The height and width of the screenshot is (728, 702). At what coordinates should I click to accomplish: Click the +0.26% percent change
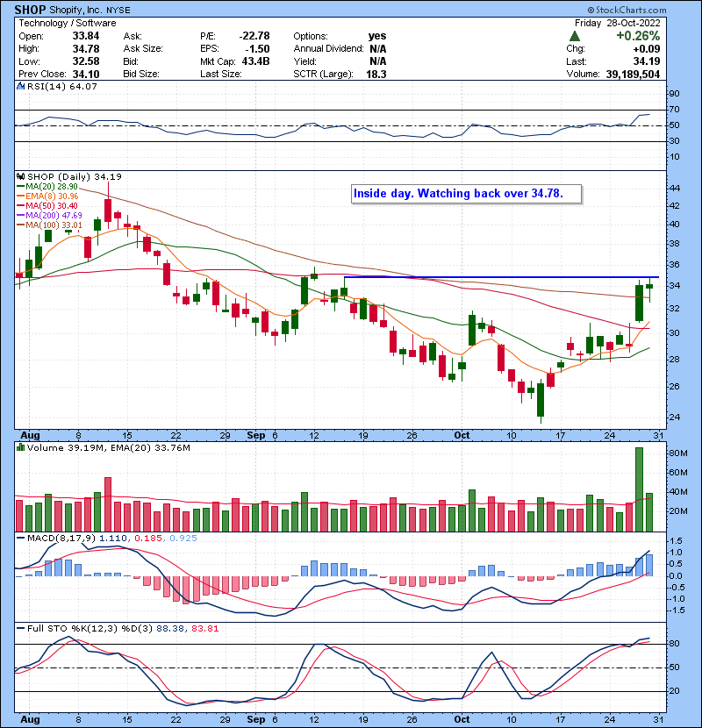(x=638, y=36)
